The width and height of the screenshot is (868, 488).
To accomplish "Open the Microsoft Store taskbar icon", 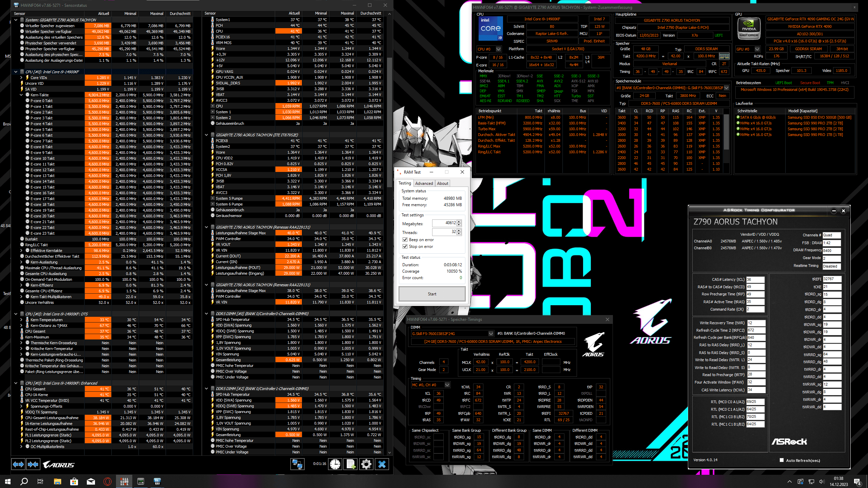I will [x=74, y=481].
